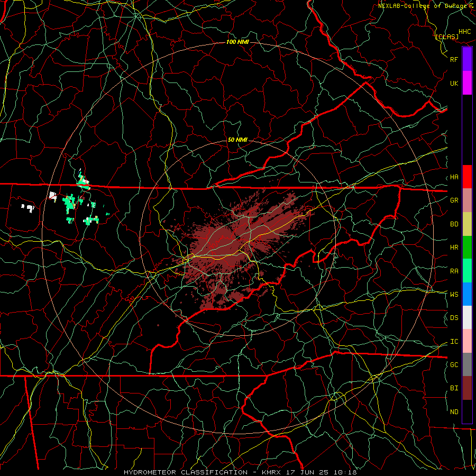Click the BI brown legend swatch
The width and height of the screenshot is (476, 476).
(x=467, y=388)
